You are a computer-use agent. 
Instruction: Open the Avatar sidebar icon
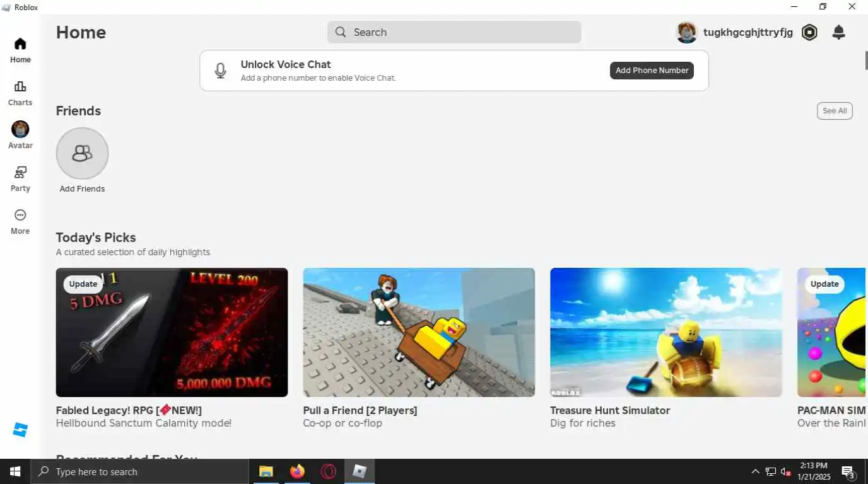[x=20, y=129]
